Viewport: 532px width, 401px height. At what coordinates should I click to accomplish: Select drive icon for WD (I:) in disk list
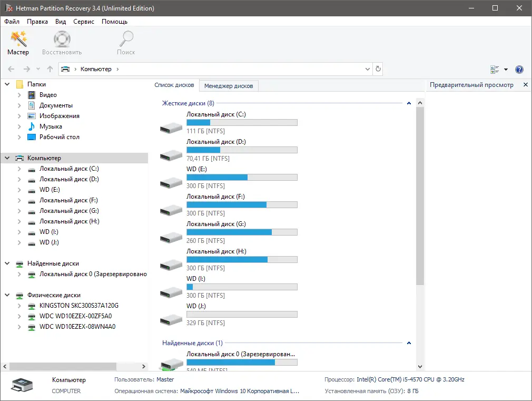171,292
